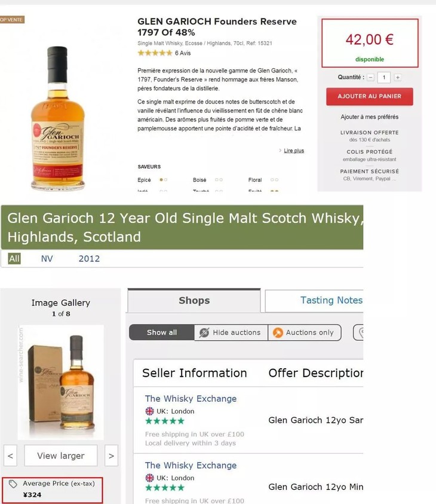
Task: Select the 2012 vintage filter
Action: point(89,258)
